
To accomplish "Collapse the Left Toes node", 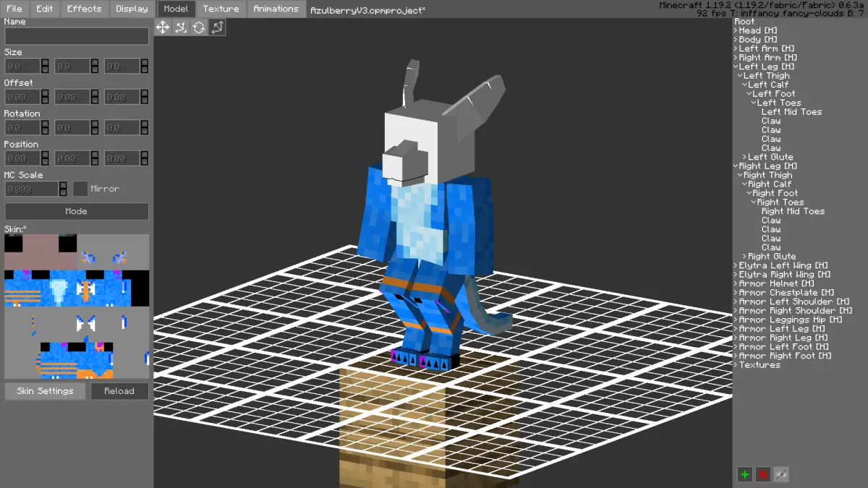I will tap(754, 103).
